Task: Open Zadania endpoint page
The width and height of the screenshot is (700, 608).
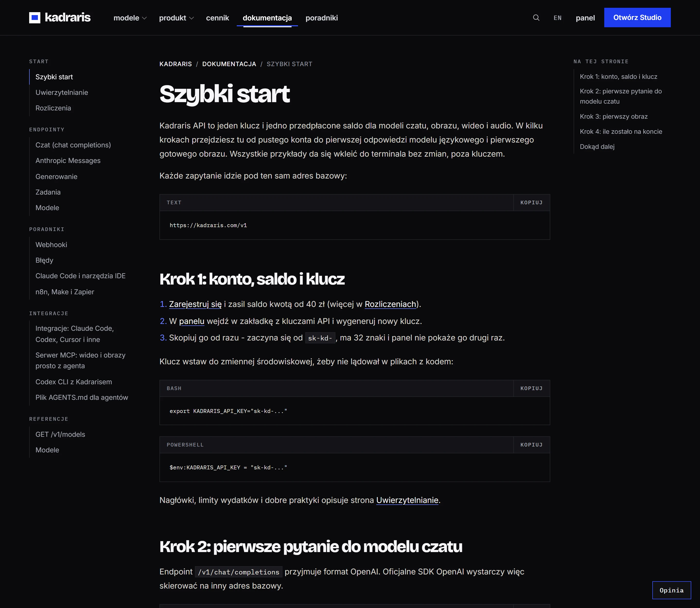Action: [x=48, y=192]
